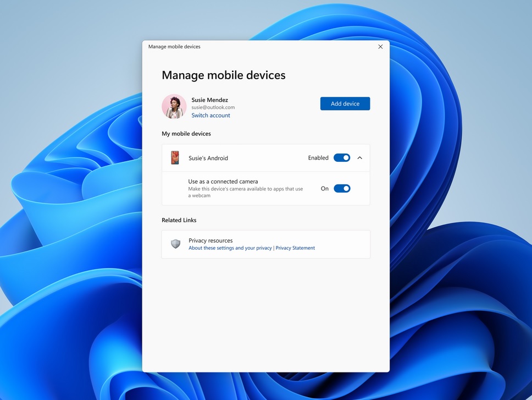Click the Susie Mendez account name
The image size is (532, 400).
pos(210,100)
